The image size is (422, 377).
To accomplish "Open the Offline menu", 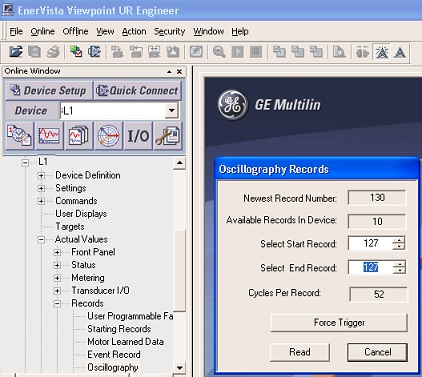I will point(75,31).
